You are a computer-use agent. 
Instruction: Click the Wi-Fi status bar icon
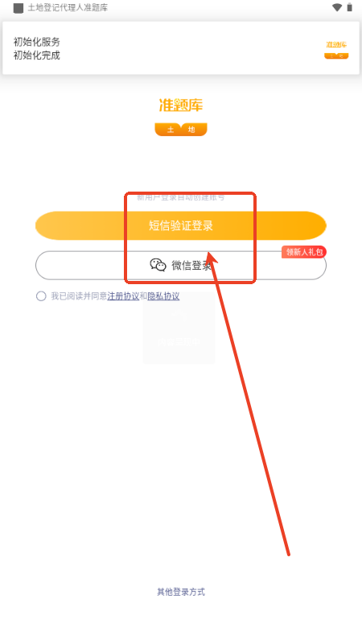(x=337, y=7)
